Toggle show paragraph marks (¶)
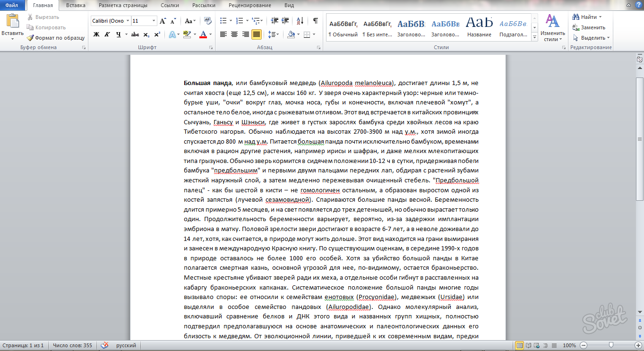Screen dimensions: 644x351 (315, 21)
